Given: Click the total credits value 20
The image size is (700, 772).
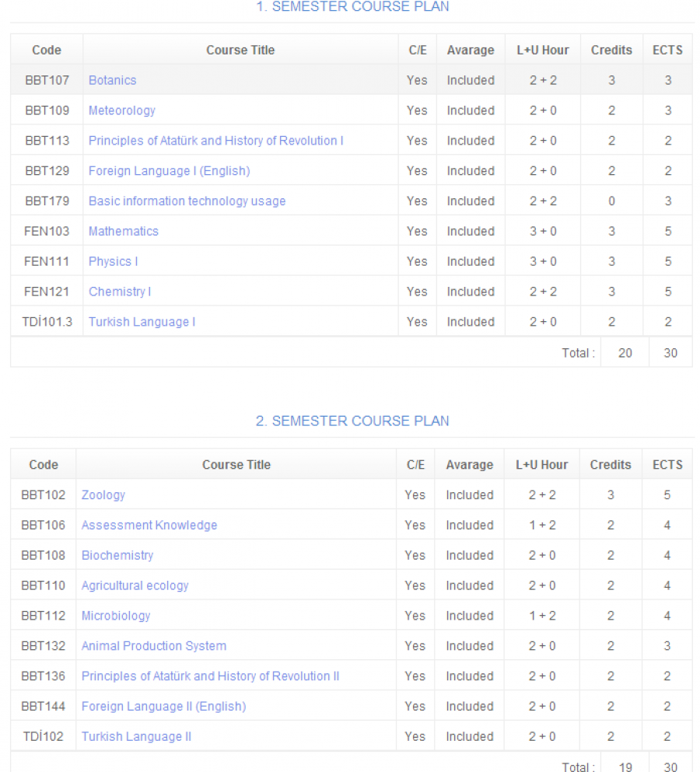Looking at the screenshot, I should click(x=625, y=353).
